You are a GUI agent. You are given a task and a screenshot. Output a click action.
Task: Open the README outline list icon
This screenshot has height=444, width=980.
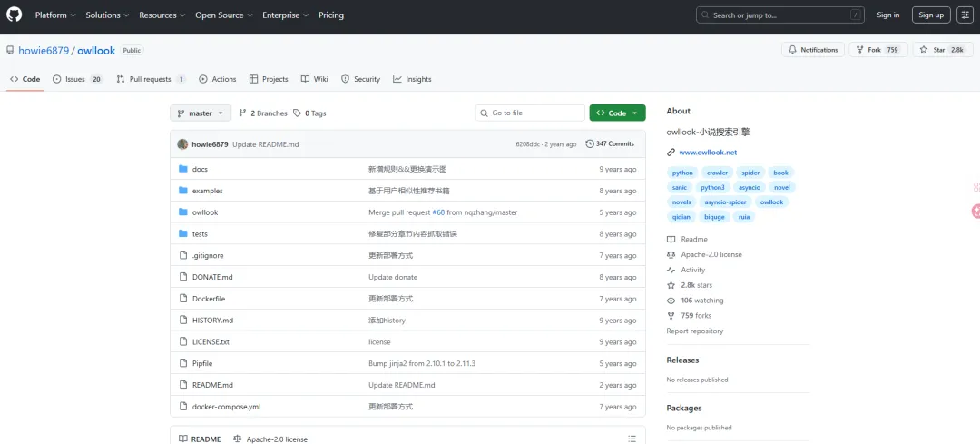click(632, 439)
